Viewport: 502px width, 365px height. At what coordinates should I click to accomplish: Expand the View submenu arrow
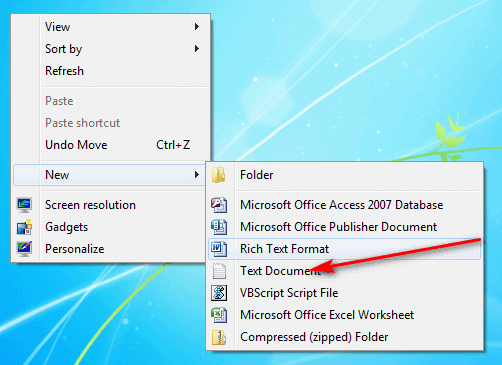[197, 27]
